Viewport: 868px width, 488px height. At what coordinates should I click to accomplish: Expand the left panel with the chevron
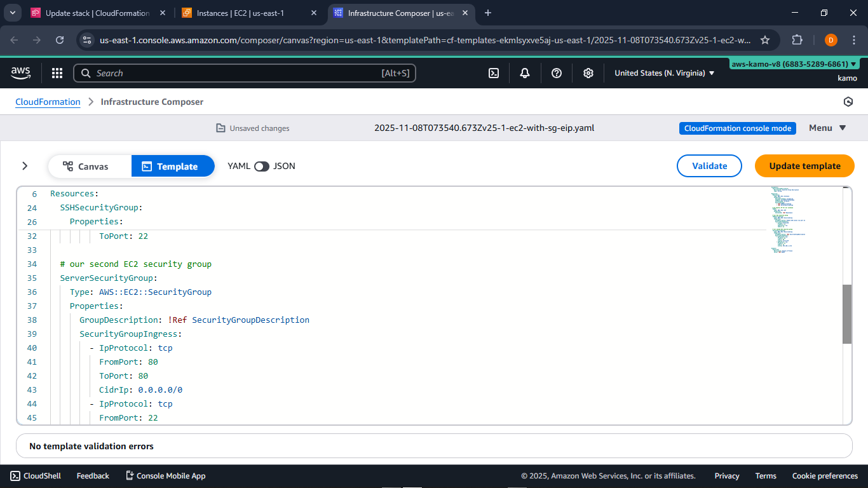point(25,166)
